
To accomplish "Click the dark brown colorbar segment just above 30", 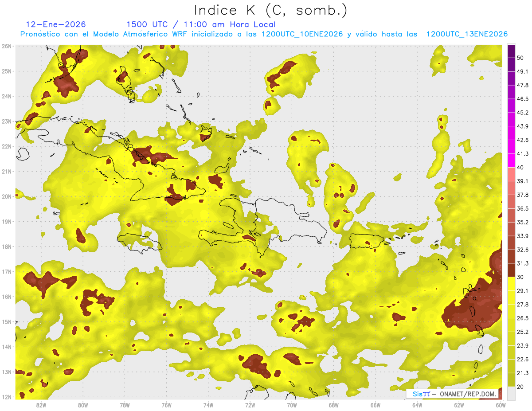I will (x=511, y=270).
